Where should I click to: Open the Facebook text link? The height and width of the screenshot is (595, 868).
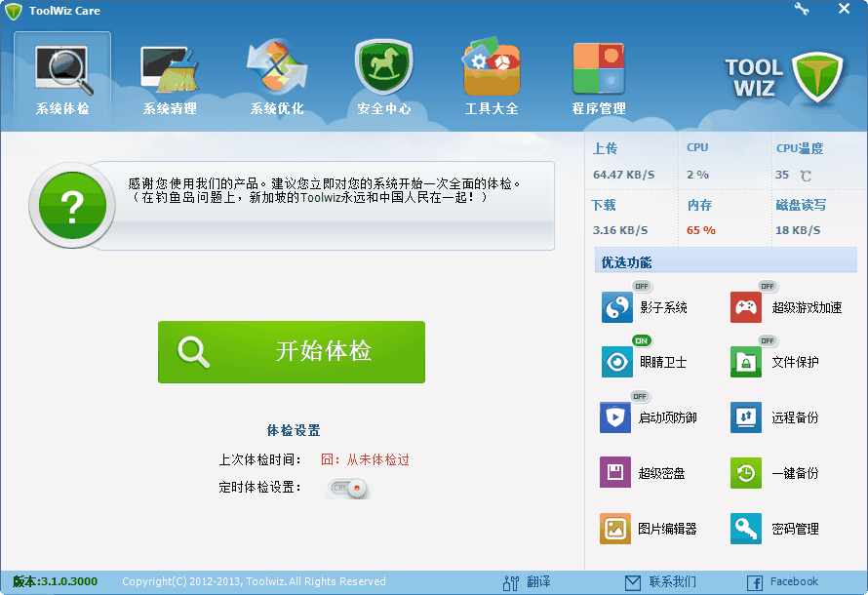tap(795, 581)
